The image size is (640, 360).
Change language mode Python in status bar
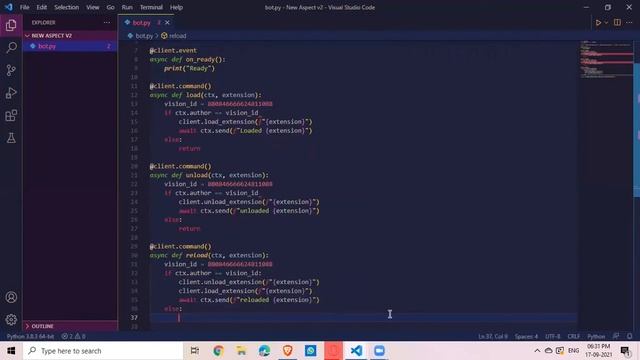point(596,336)
